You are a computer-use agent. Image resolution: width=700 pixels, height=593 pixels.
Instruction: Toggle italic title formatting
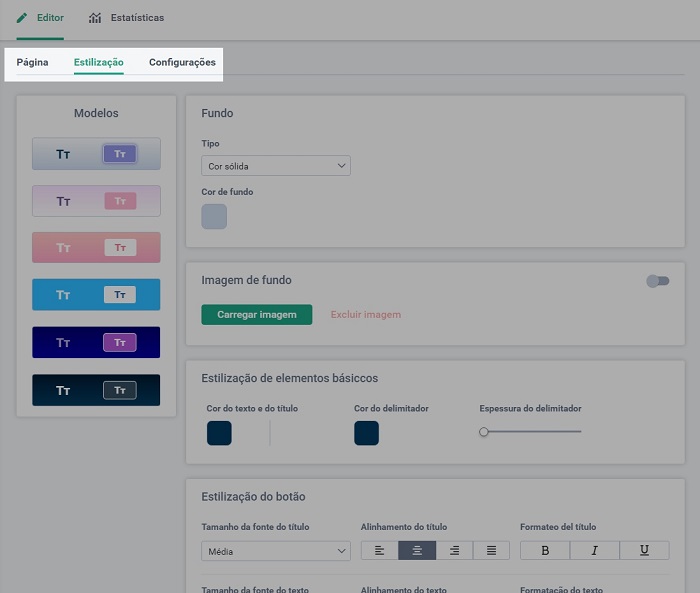click(x=595, y=550)
